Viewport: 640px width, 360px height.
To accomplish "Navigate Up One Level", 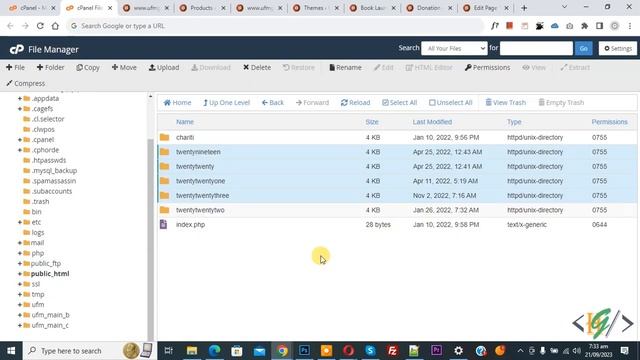I will click(227, 102).
